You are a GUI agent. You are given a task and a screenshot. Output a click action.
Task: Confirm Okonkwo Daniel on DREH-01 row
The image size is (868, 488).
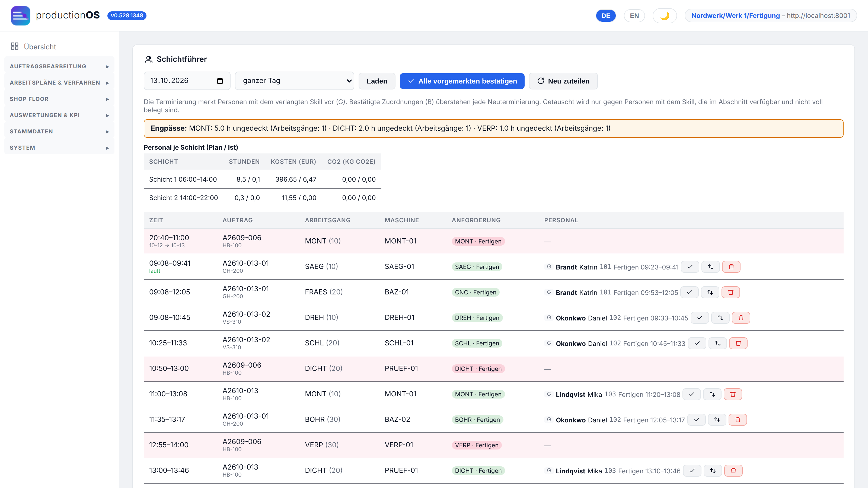pos(700,317)
